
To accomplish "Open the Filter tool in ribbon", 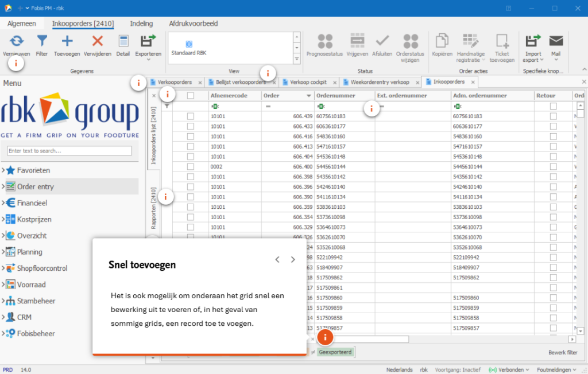I will pos(42,41).
